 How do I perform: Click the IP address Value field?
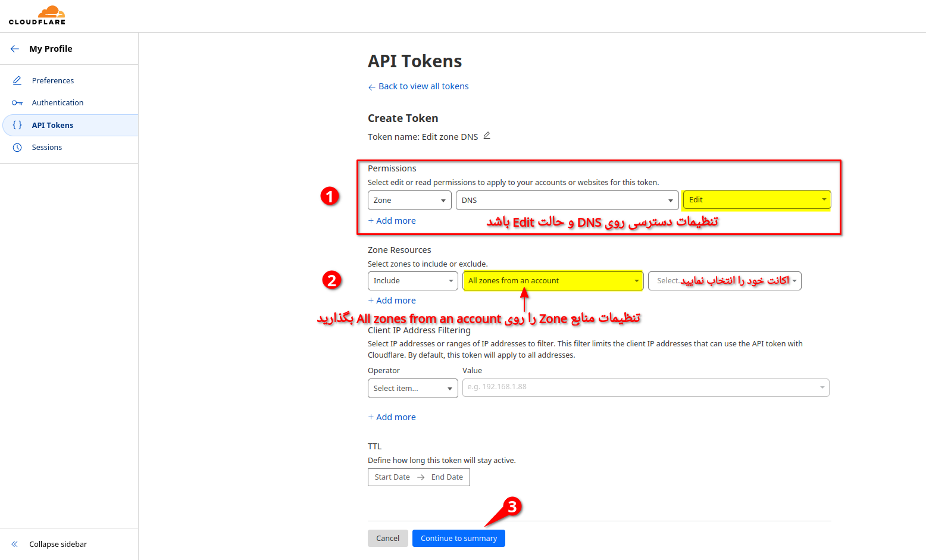pos(646,388)
